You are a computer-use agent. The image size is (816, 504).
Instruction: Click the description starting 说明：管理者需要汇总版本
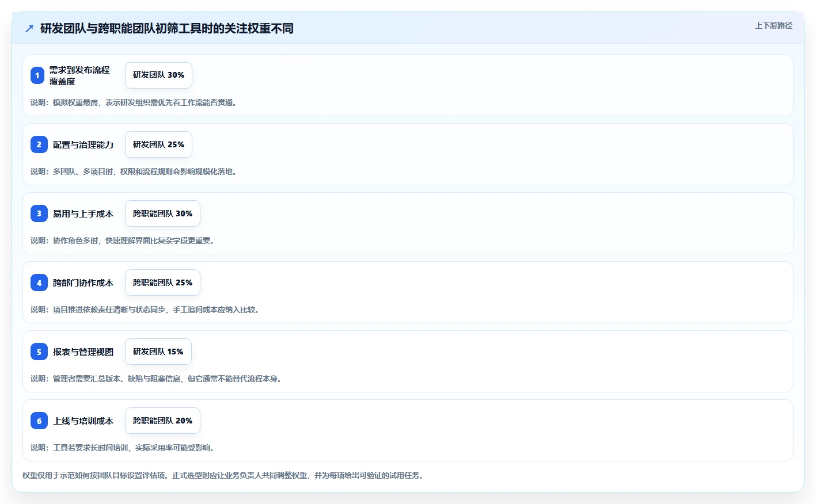click(x=157, y=379)
